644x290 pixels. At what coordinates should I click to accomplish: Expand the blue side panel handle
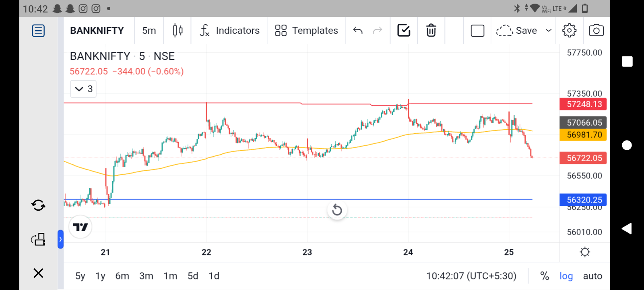60,239
